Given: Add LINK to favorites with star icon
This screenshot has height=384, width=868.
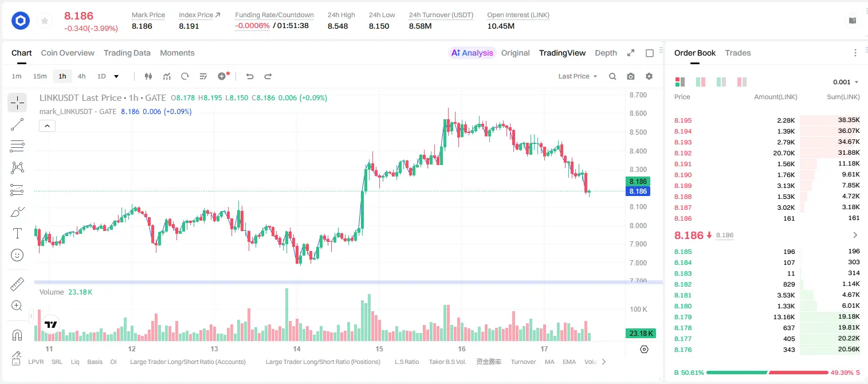Looking at the screenshot, I should [x=45, y=21].
